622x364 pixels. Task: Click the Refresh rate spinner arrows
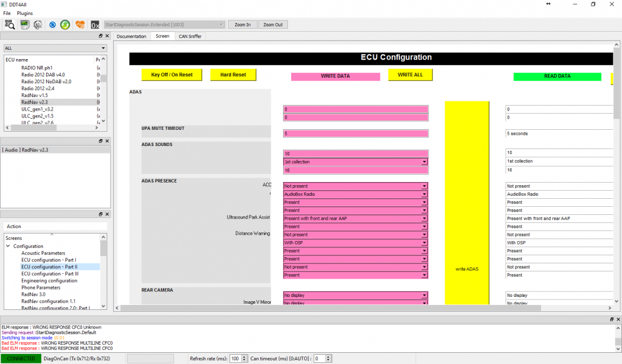coord(244,358)
